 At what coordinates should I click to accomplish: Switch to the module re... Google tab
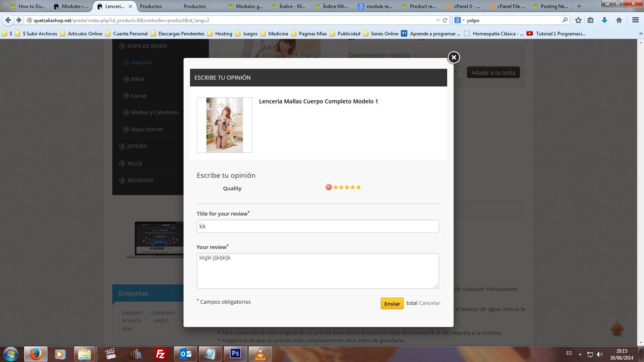pyautogui.click(x=375, y=6)
